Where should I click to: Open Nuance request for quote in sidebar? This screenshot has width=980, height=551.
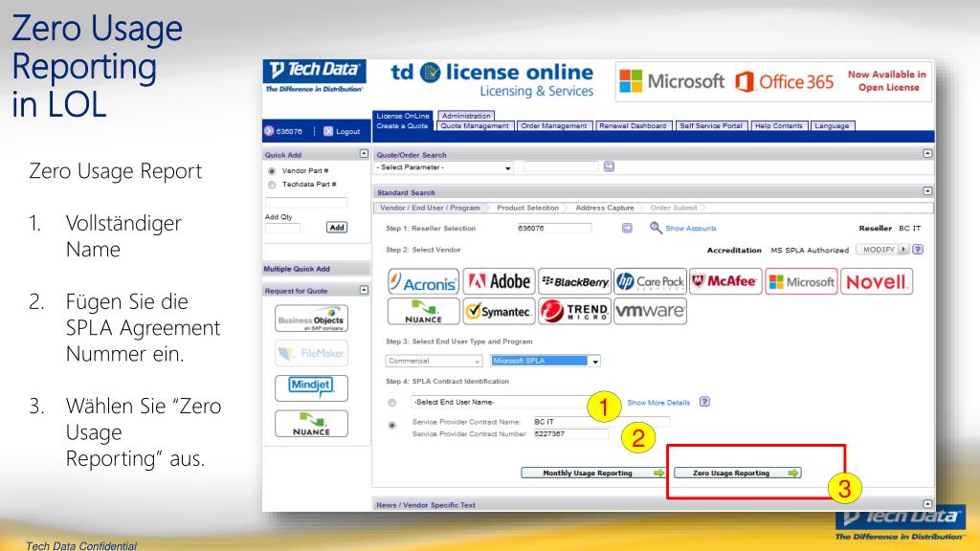point(311,424)
